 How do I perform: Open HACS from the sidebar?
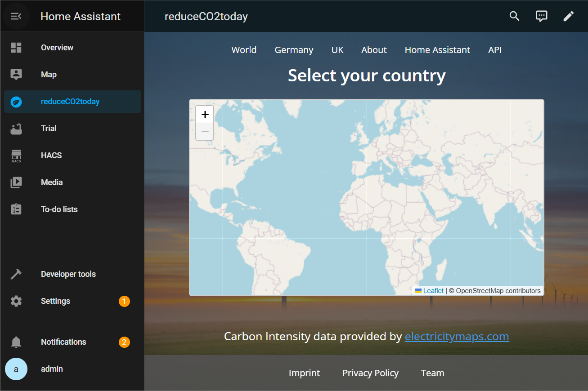(x=72, y=156)
